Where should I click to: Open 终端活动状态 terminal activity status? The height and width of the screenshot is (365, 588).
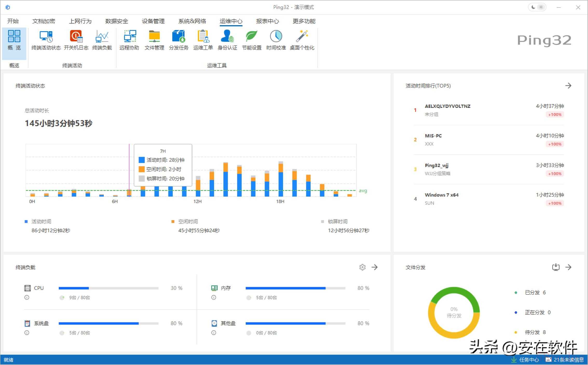click(x=46, y=40)
